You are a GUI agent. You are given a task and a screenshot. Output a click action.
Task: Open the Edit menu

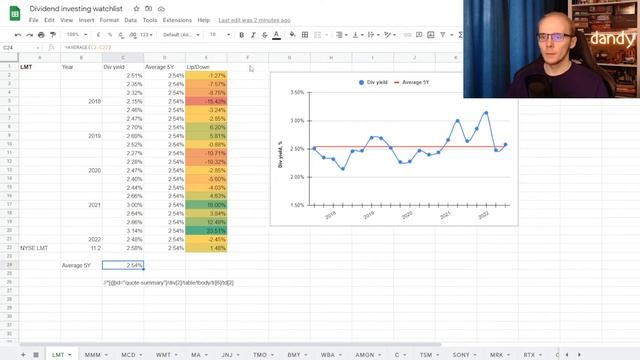pos(49,20)
